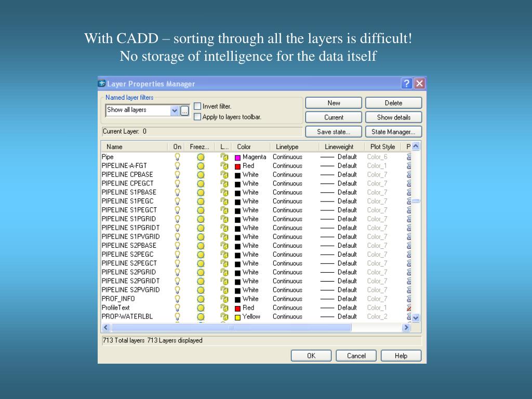Toggle plot icon for PIPELINE S1PVGRID layer
532x399 pixels.
click(x=409, y=236)
